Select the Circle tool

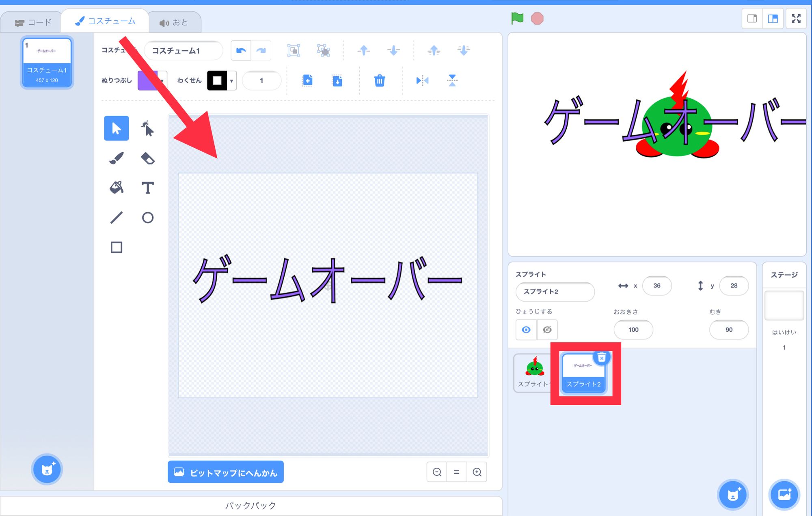pyautogui.click(x=147, y=218)
